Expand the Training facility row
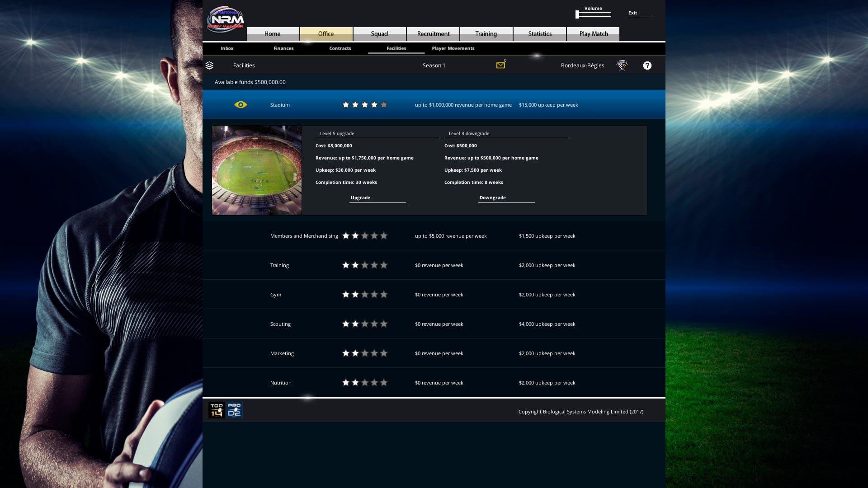This screenshot has width=868, height=488. (x=279, y=265)
